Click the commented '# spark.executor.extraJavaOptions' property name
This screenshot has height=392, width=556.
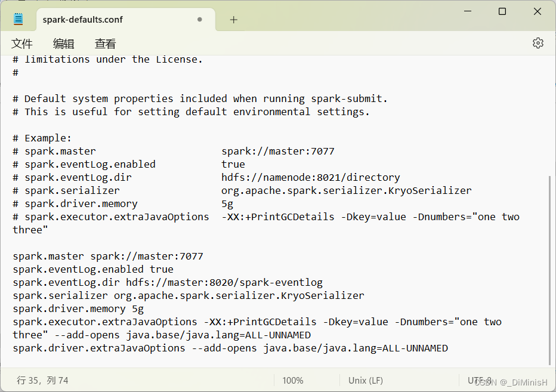110,217
